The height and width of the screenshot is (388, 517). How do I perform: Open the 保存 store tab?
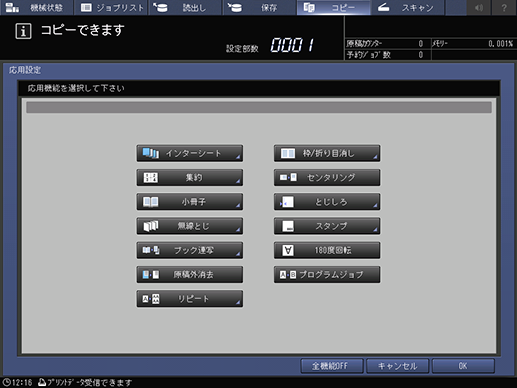click(259, 7)
